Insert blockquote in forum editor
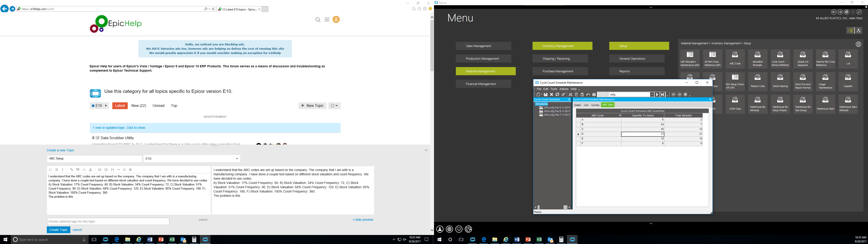 pyautogui.click(x=78, y=170)
